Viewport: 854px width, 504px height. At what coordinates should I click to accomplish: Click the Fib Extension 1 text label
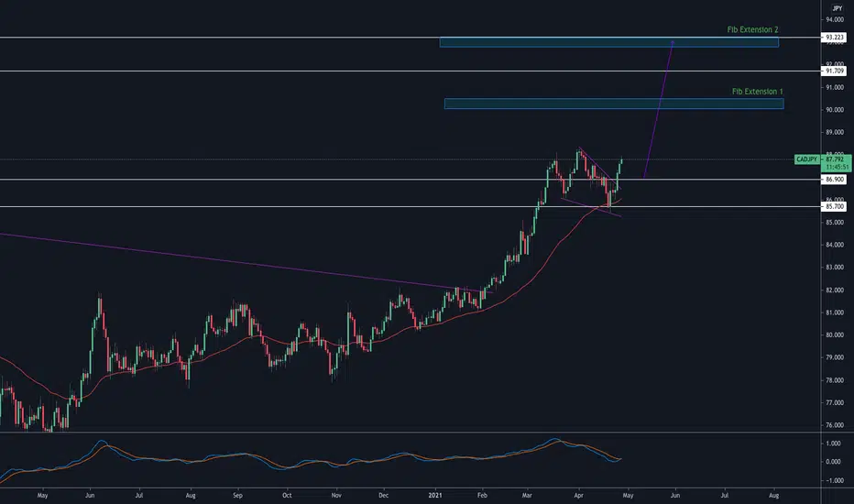pos(757,92)
